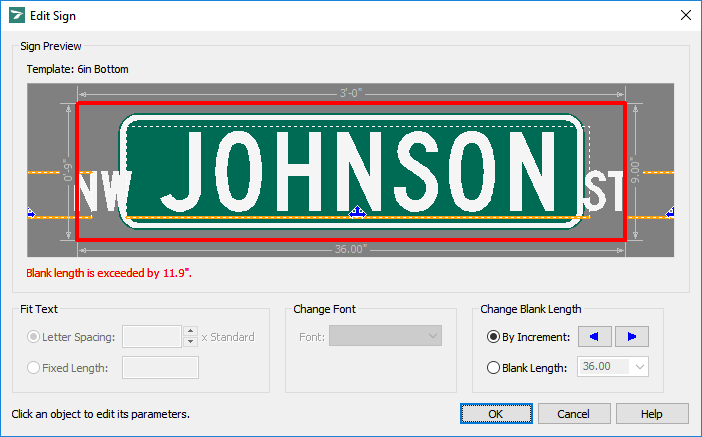
Task: Click the Letter Spacing input field
Action: (x=152, y=337)
